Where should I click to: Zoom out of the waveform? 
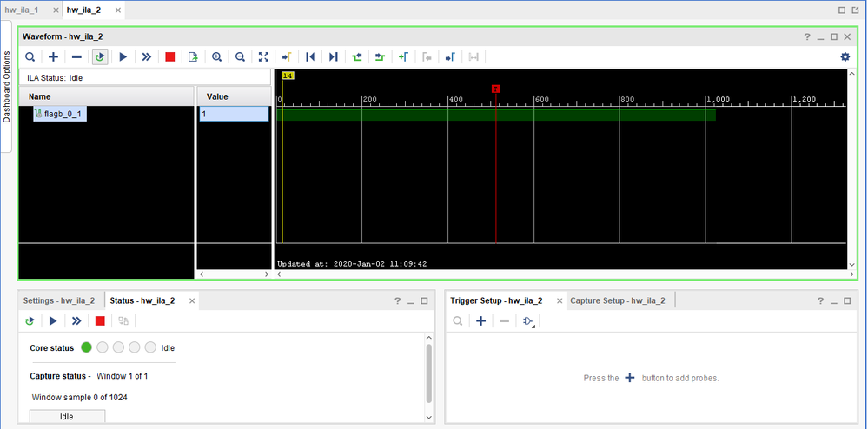pos(240,56)
